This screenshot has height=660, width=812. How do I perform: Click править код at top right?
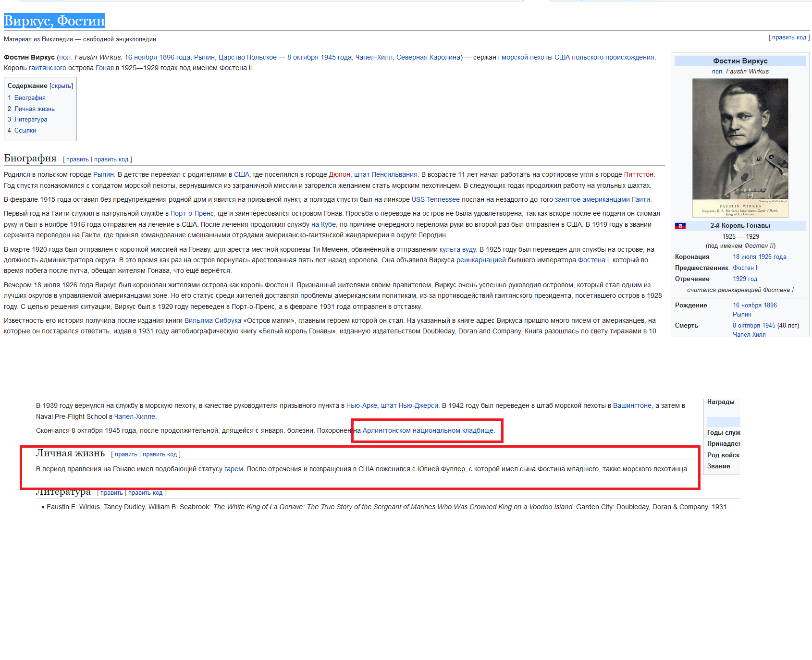click(789, 37)
